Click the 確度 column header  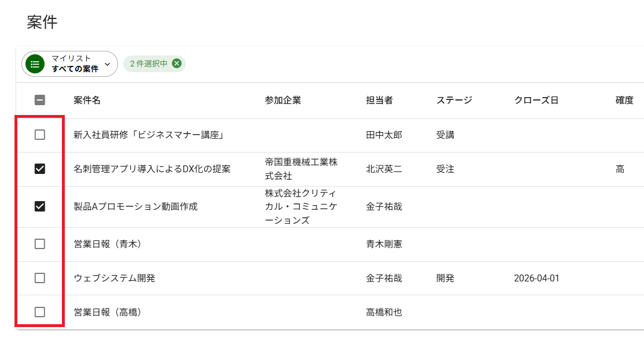(x=624, y=100)
